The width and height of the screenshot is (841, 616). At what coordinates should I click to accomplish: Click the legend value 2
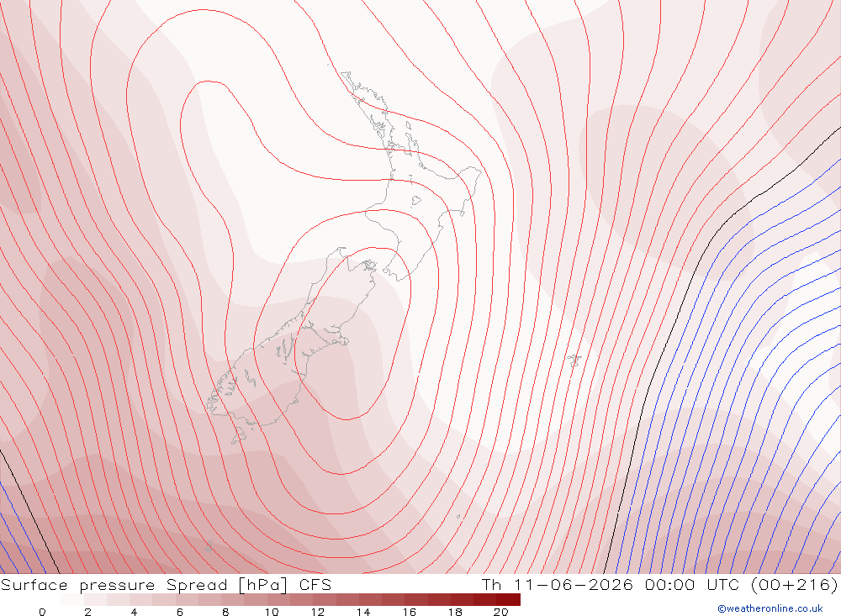pos(88,612)
